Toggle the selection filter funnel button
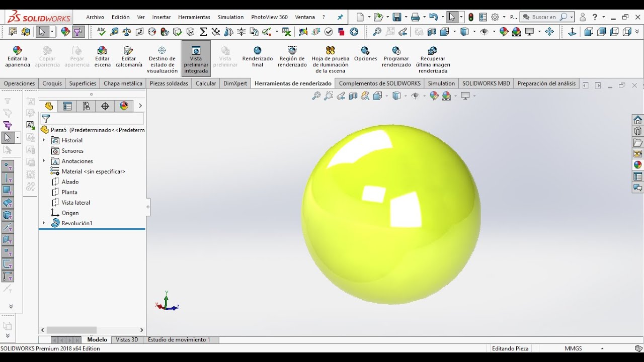The image size is (644, 362). point(78,32)
